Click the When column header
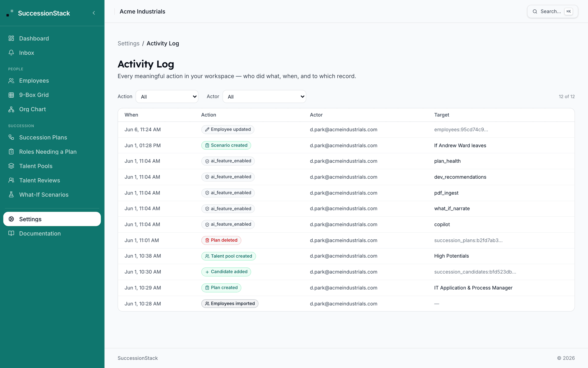Screen dimensions: 588x368 131,115
